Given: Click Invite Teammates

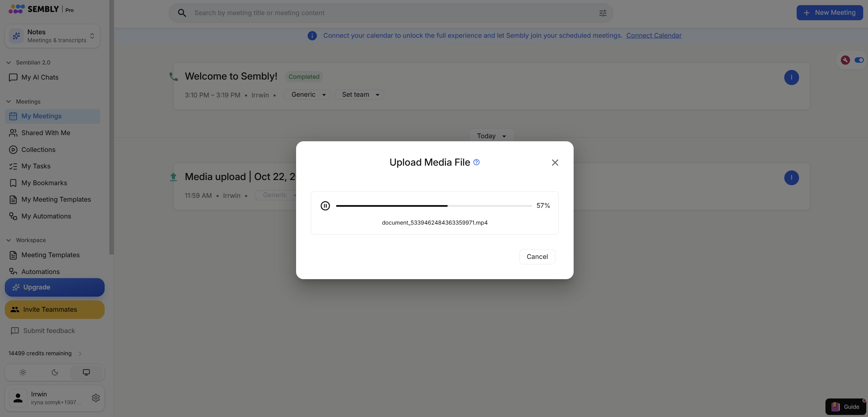Looking at the screenshot, I should (55, 310).
